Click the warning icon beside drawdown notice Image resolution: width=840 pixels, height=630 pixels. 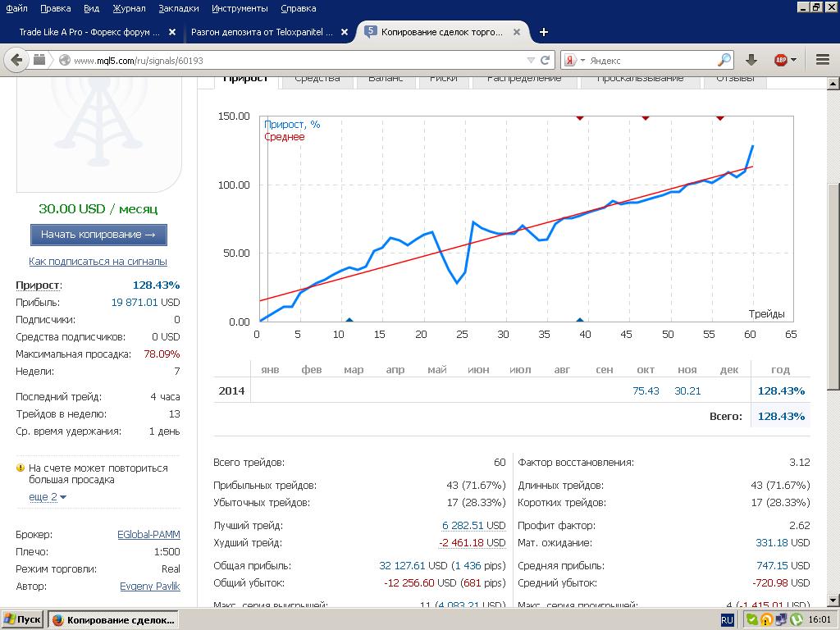tap(21, 468)
